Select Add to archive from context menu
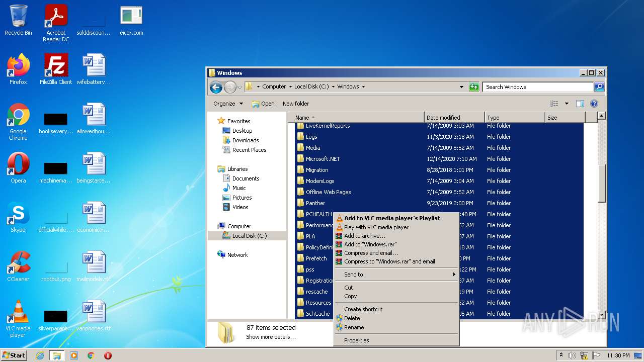The image size is (644, 362). (365, 235)
